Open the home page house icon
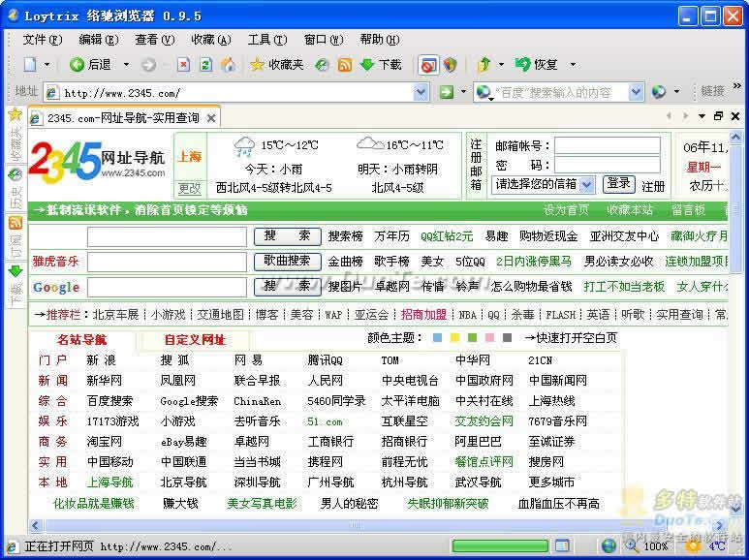The image size is (749, 560). 228,64
